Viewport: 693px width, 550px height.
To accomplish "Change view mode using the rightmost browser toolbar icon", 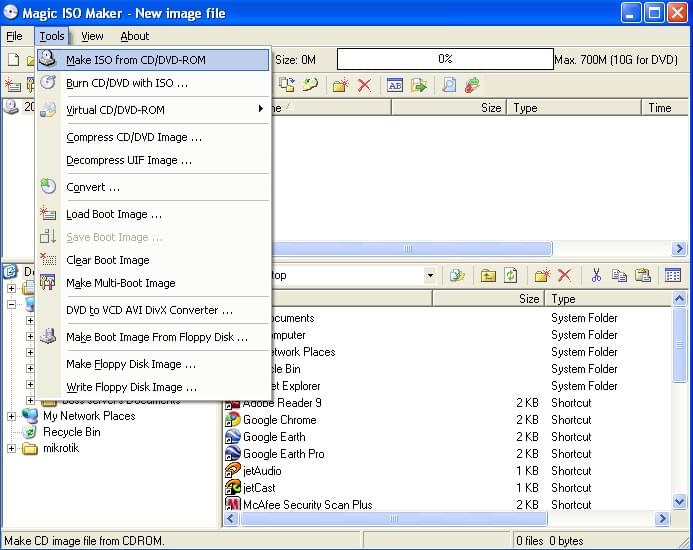I will 673,275.
